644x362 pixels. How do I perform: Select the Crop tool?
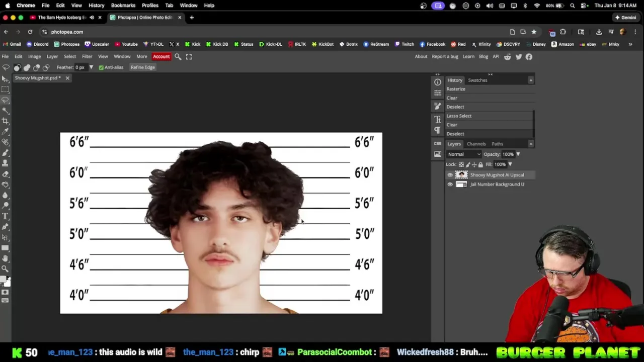point(6,121)
